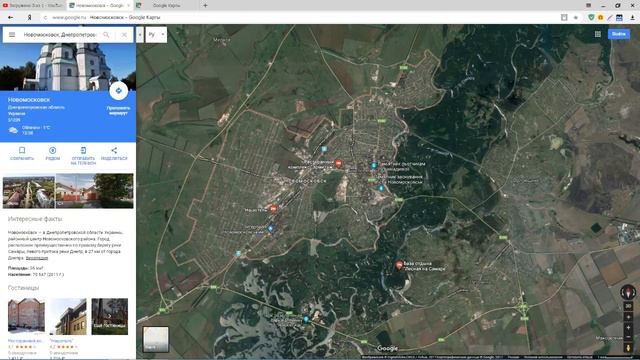This screenshot has width=640, height=360.
Task: Open the first brick hotel thumbnail
Action: point(27,316)
